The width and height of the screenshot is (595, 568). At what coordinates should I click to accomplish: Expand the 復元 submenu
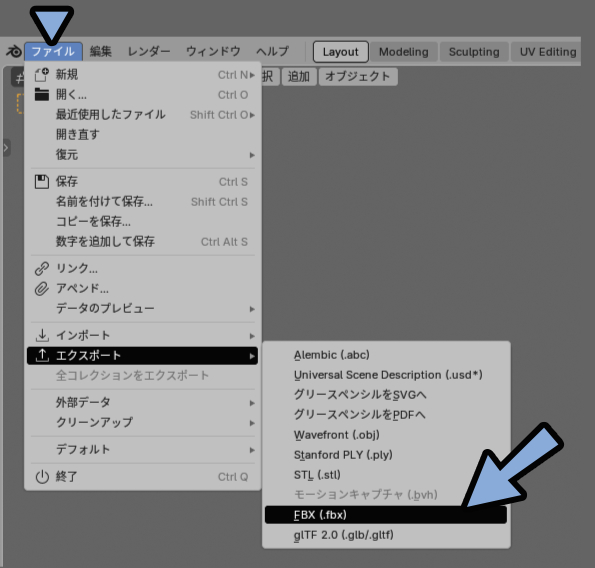click(143, 155)
